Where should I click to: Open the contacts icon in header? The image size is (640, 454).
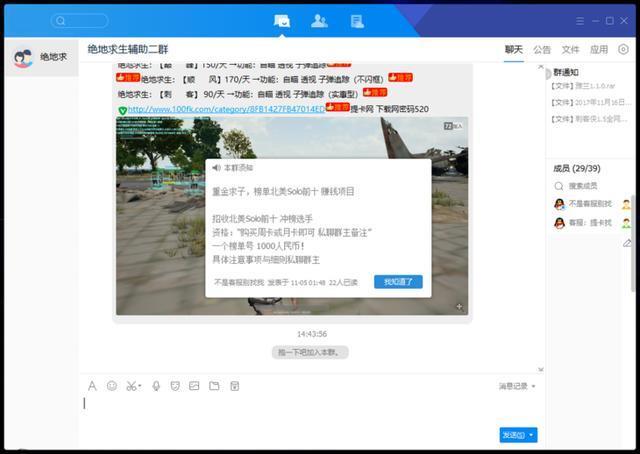point(319,21)
